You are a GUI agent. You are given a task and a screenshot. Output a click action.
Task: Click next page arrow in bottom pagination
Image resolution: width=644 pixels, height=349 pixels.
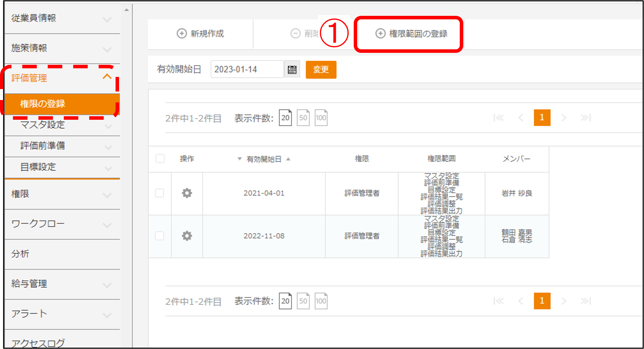point(564,301)
